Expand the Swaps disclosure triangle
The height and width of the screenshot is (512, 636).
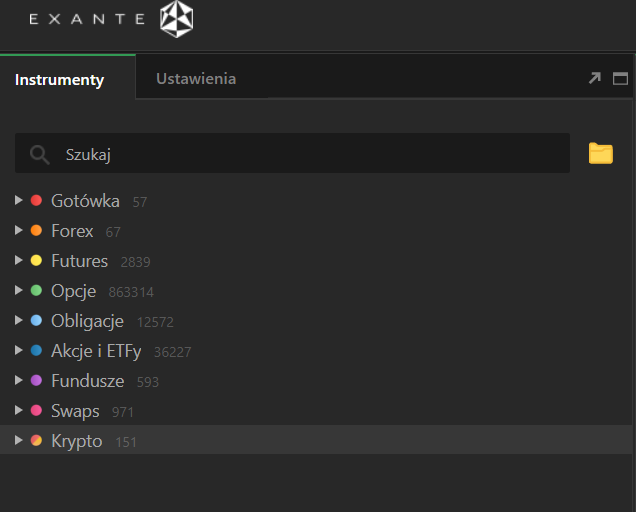(18, 410)
